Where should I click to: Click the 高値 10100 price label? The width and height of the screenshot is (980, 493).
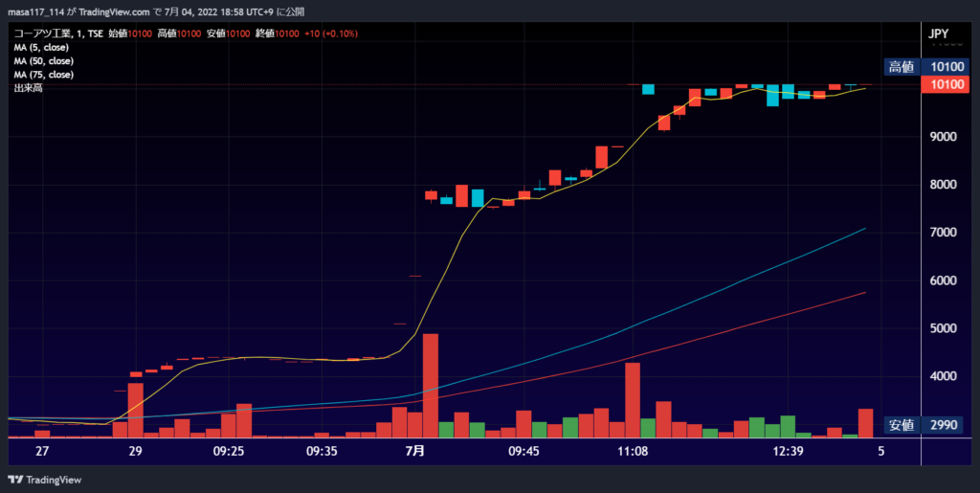pos(925,67)
